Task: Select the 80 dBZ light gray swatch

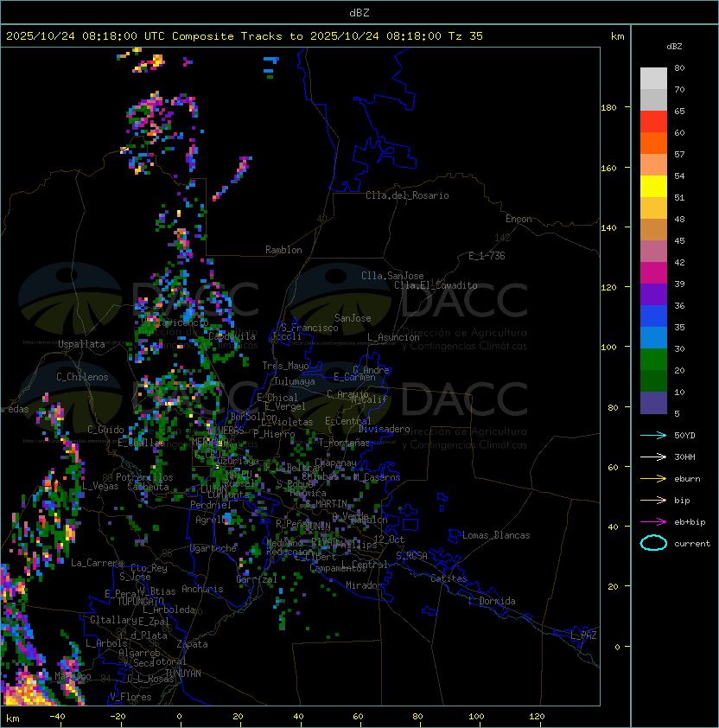Action: [653, 78]
